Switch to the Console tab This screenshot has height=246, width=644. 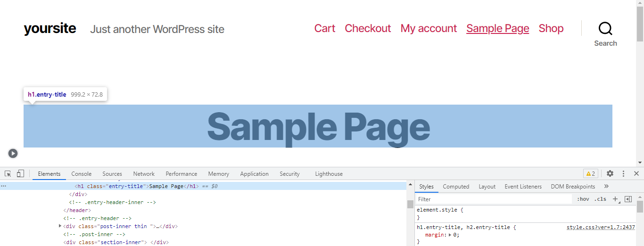pos(82,174)
